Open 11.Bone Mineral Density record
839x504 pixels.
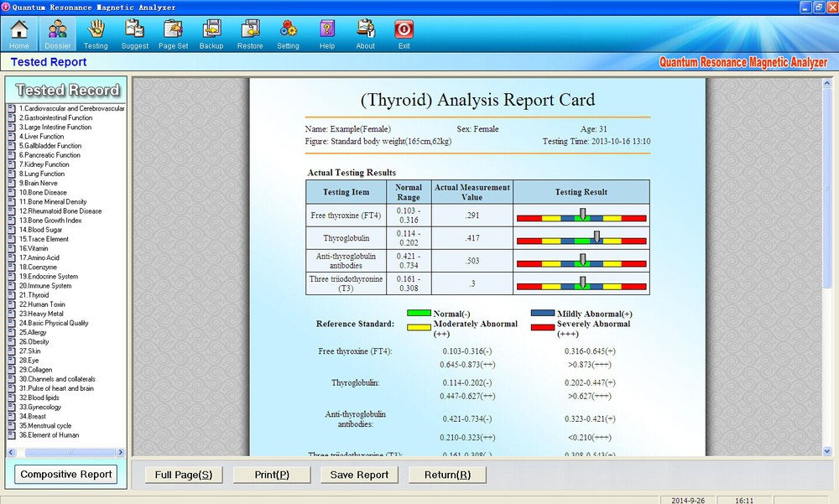point(53,202)
